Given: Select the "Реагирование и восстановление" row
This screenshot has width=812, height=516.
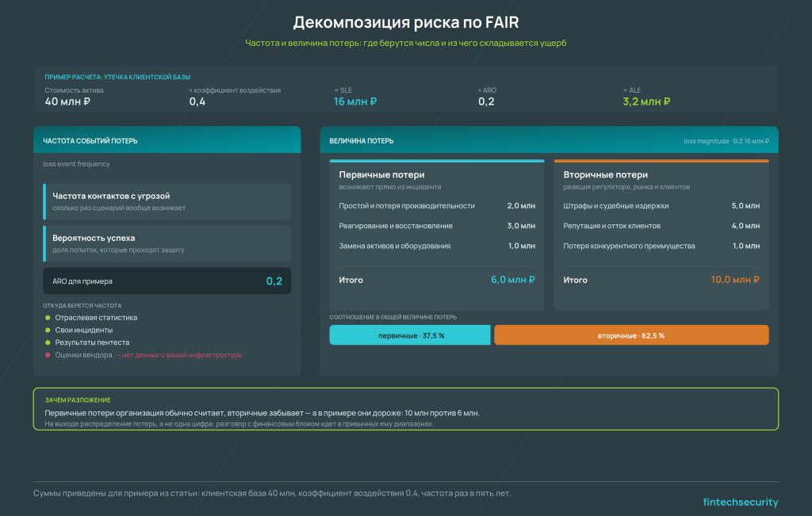Looking at the screenshot, I should click(x=437, y=226).
